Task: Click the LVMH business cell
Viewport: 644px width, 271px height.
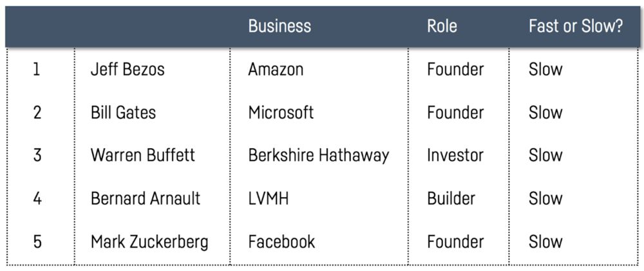Action: click(x=269, y=198)
